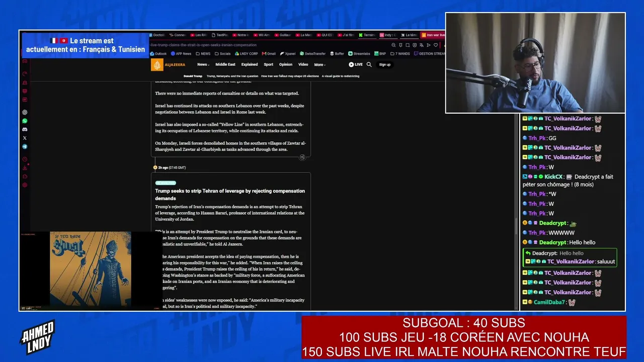The width and height of the screenshot is (644, 362).
Task: Click Deadcrypt's 'Hello hello' chat message
Action: [559, 242]
